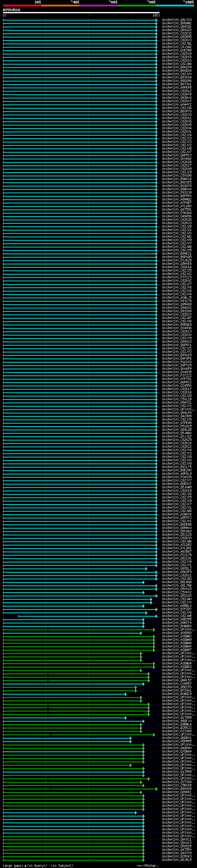Select UniRef100_C5XK02 entry
This screenshot has width=197, height=868.
tap(177, 592)
